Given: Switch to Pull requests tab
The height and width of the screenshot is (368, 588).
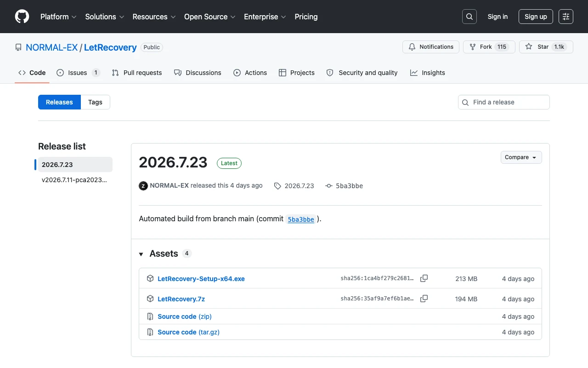Looking at the screenshot, I should [x=137, y=73].
